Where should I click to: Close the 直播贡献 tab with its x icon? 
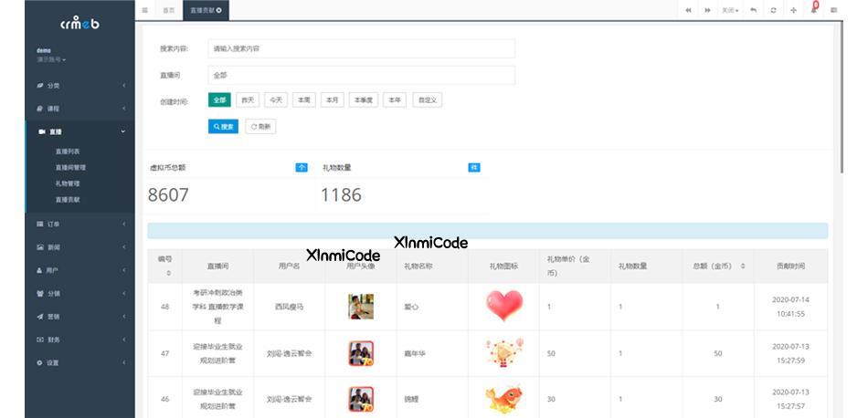tap(219, 10)
